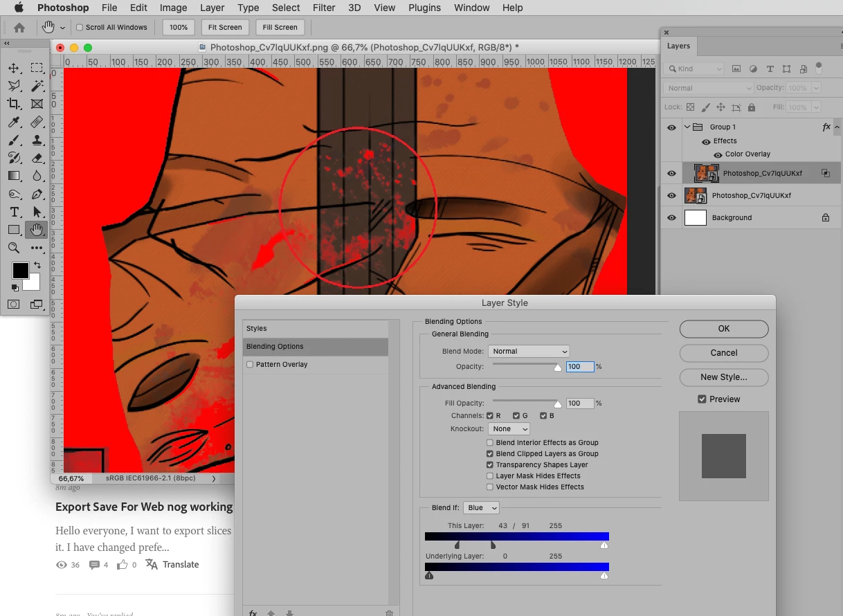Enable Pattern Overlay style checkbox
The height and width of the screenshot is (616, 843).
click(250, 364)
